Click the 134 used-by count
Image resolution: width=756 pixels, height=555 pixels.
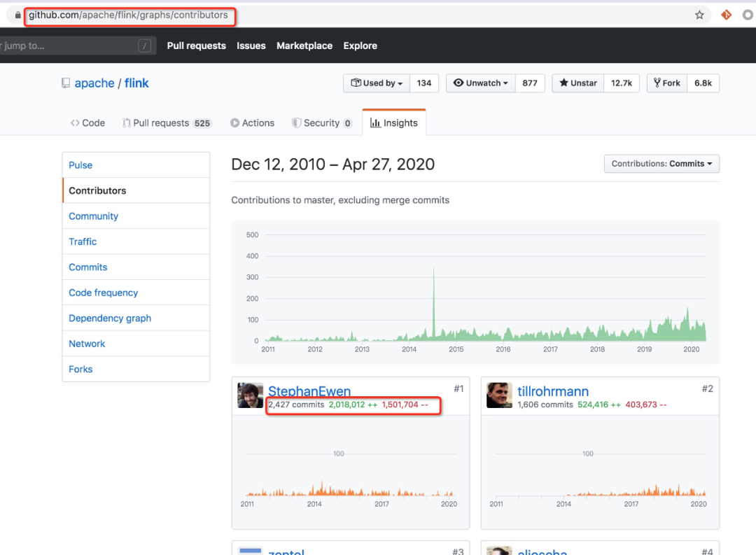click(423, 83)
